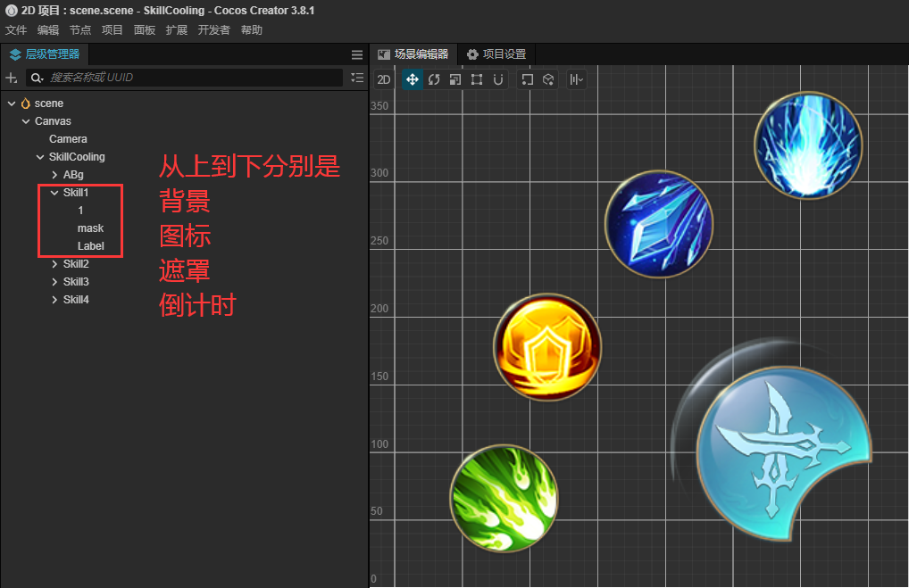Select the Camera node

pyautogui.click(x=68, y=139)
